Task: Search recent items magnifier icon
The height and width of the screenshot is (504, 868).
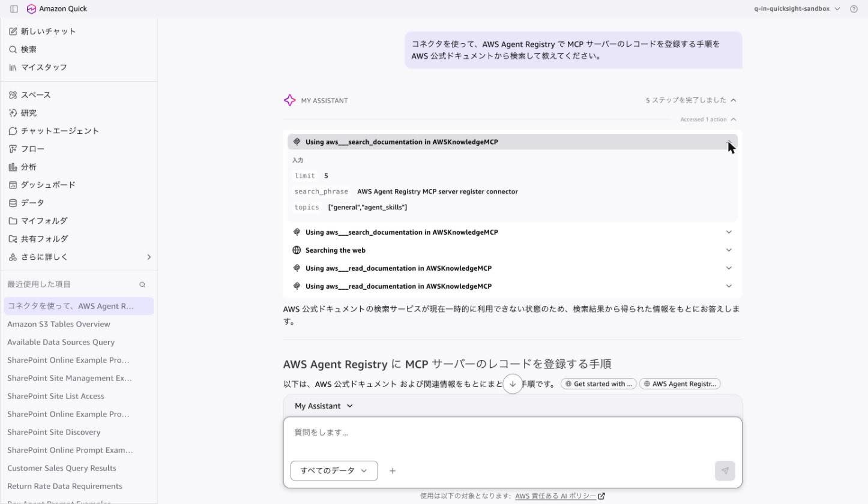Action: click(142, 284)
